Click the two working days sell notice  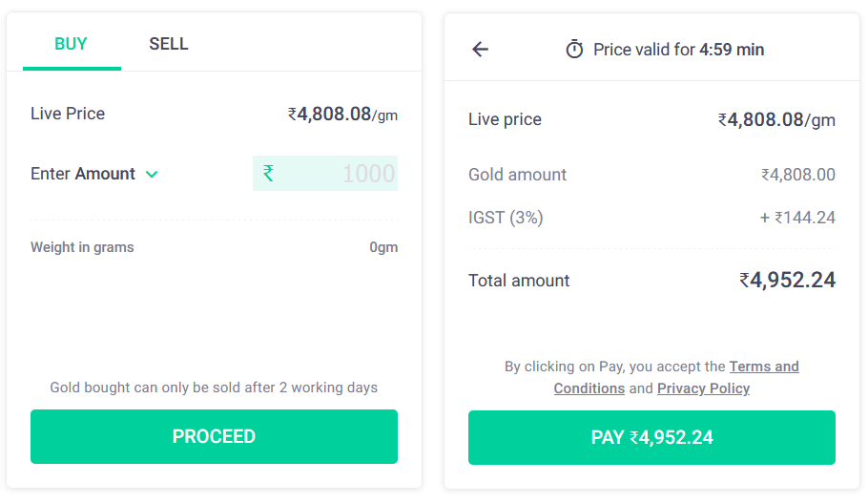pos(214,388)
